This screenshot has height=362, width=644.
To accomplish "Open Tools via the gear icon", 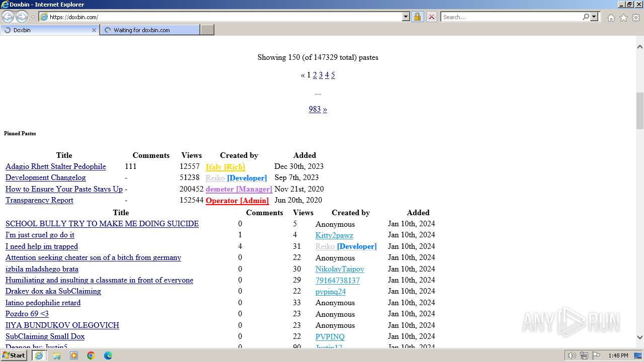I will pyautogui.click(x=636, y=17).
